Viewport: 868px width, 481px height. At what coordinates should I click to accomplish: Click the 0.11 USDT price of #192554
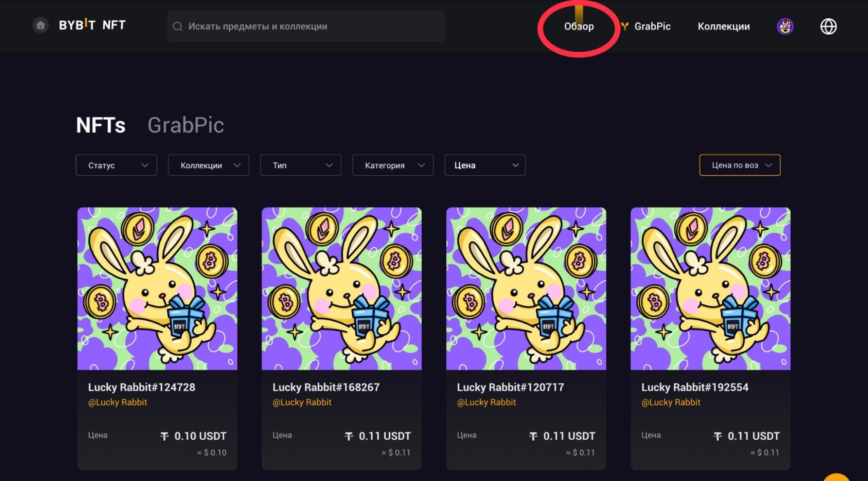point(754,436)
